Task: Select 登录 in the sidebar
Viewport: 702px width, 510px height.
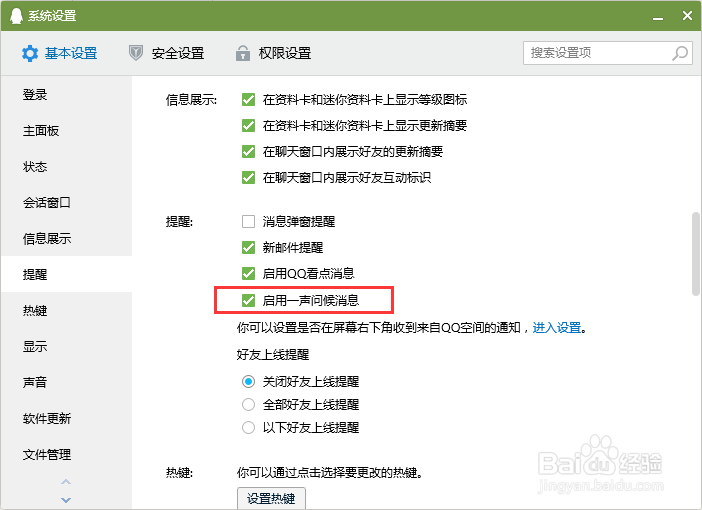Action: pyautogui.click(x=66, y=94)
